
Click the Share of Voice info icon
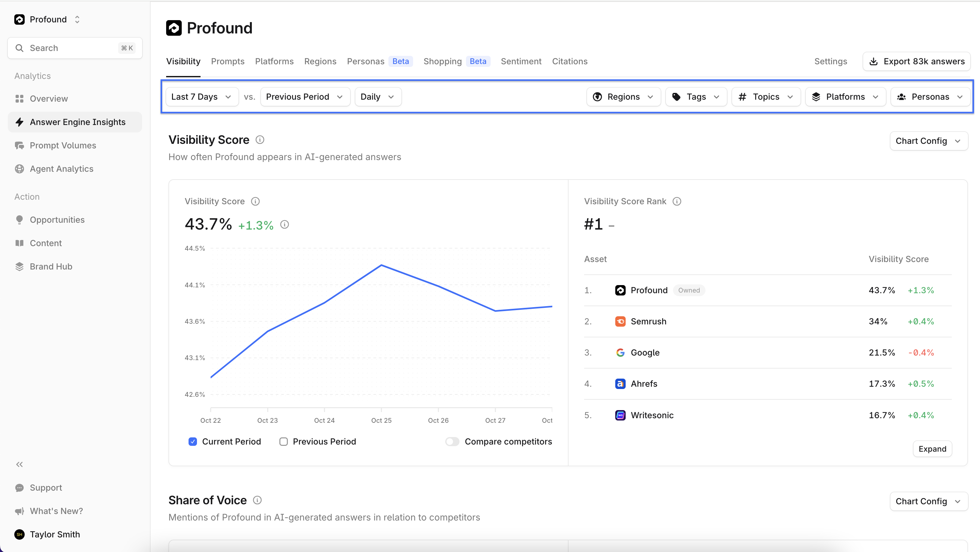257,500
